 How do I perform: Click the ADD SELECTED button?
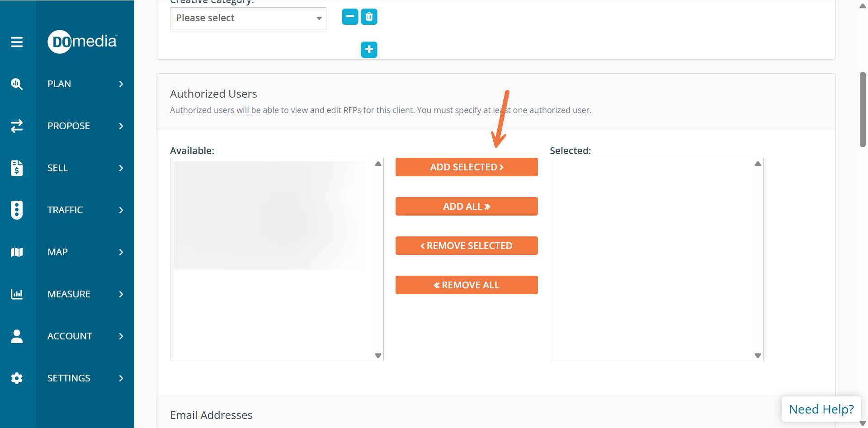coord(467,167)
